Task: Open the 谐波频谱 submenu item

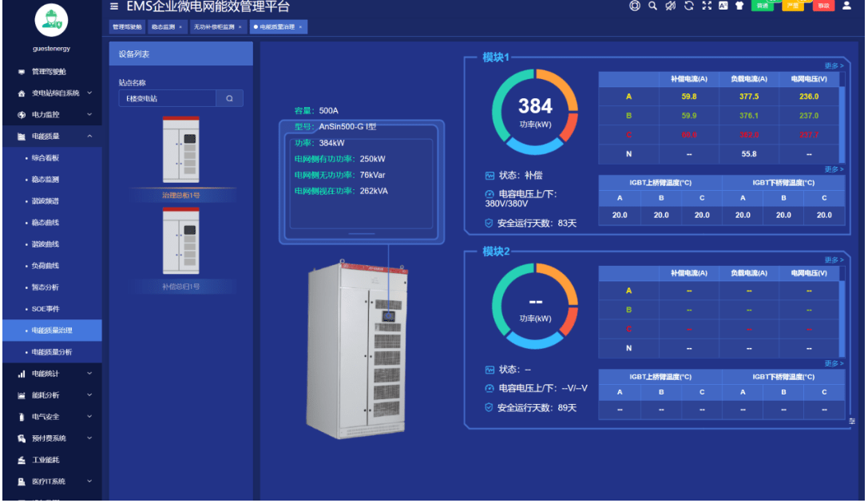Action: tap(52, 201)
